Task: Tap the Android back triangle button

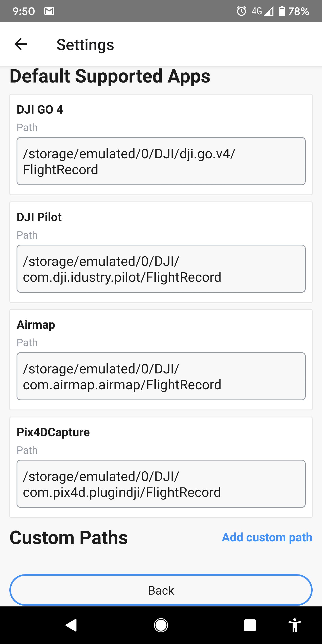Action: point(71,625)
